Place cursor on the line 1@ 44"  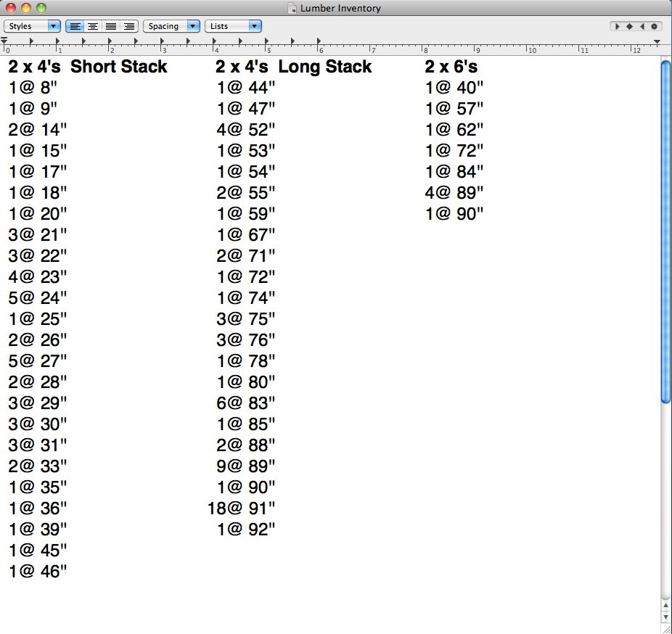click(245, 88)
